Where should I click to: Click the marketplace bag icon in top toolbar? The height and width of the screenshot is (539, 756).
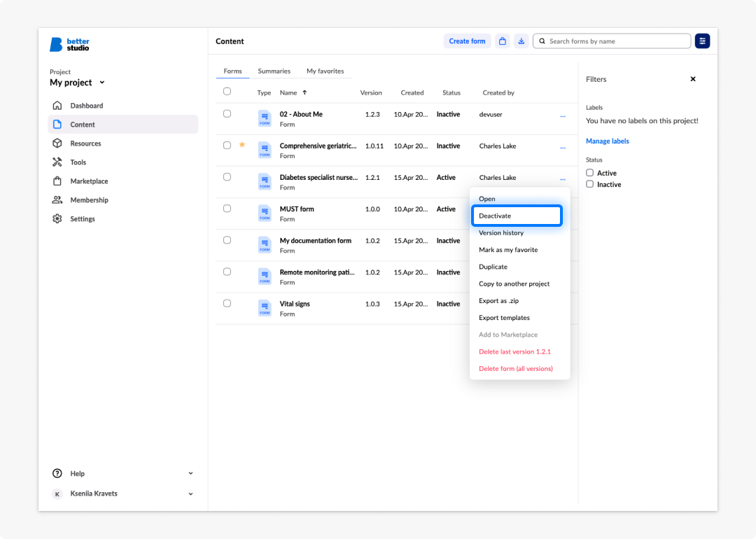(503, 41)
